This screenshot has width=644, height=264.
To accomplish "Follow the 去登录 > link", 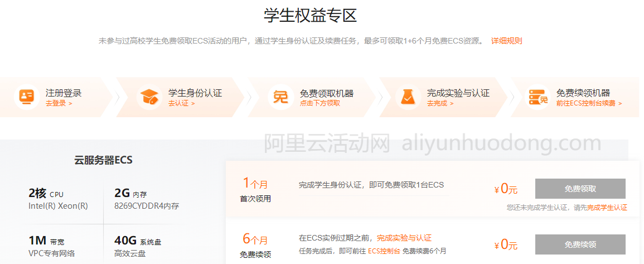I will point(59,103).
